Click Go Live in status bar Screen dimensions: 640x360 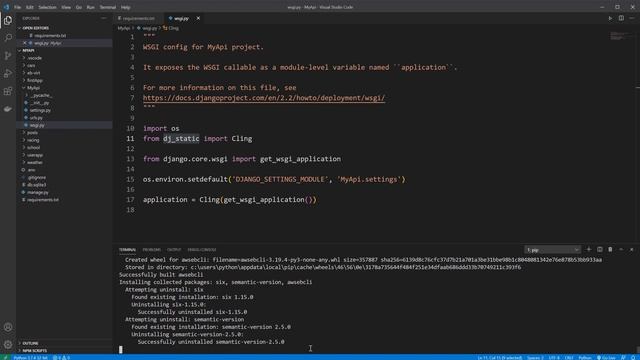(x=606, y=358)
